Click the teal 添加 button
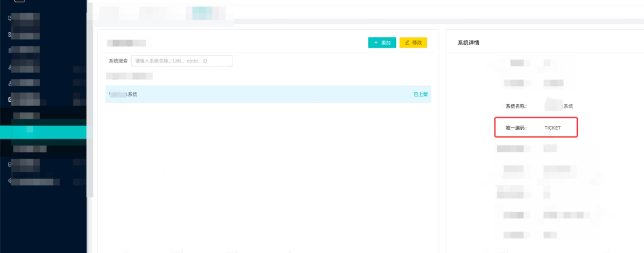The height and width of the screenshot is (253, 644). tap(382, 43)
